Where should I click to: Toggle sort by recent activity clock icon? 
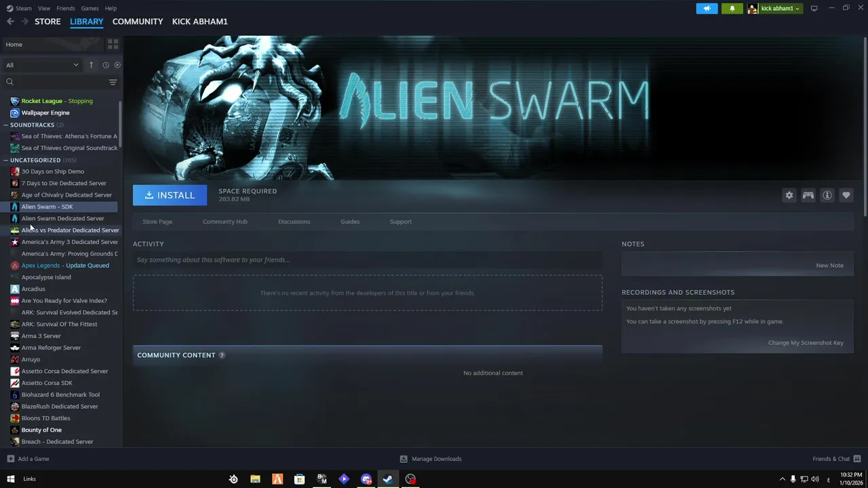pyautogui.click(x=106, y=65)
